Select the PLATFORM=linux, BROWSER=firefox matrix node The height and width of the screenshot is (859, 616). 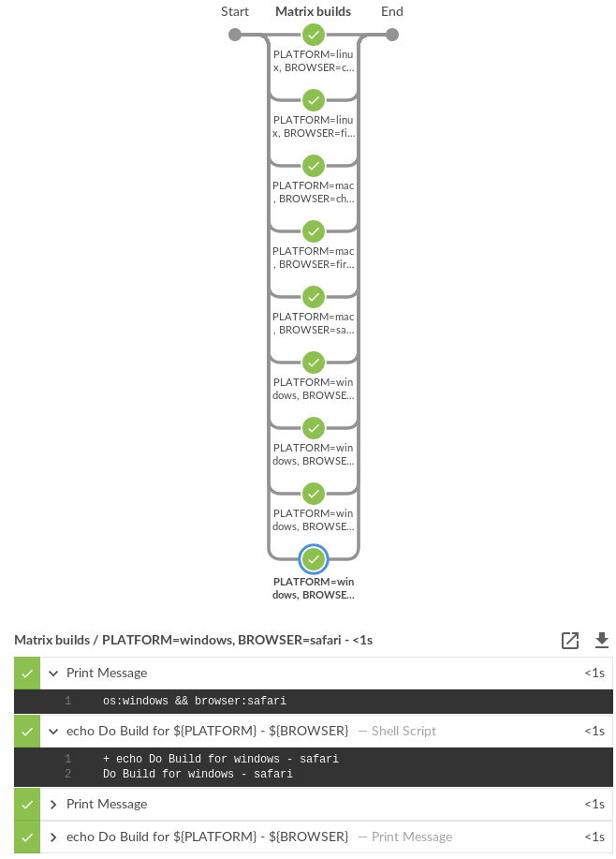coord(314,100)
